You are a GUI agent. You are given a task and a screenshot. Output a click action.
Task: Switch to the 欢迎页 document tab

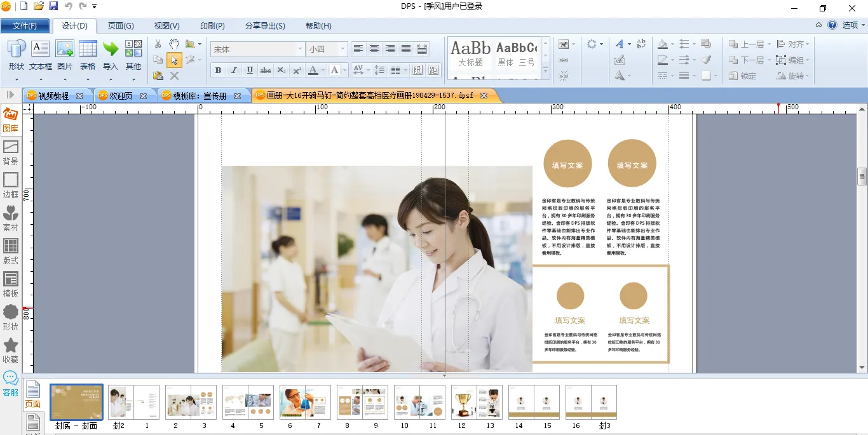pyautogui.click(x=121, y=96)
